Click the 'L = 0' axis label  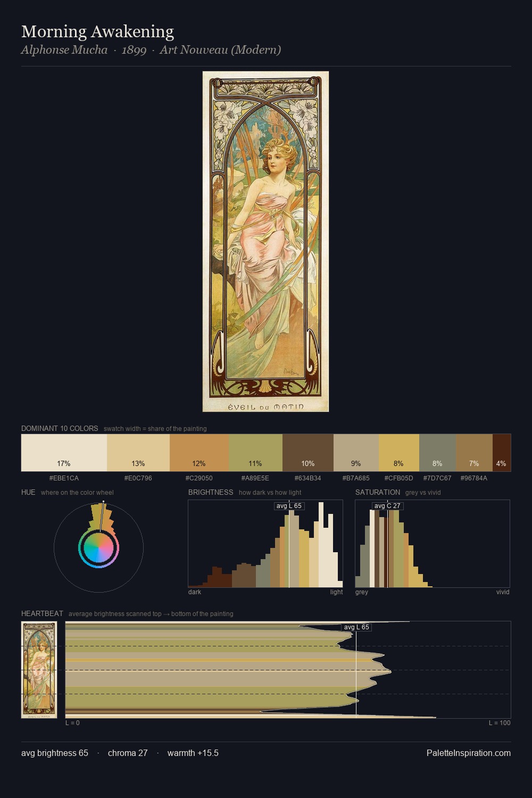click(x=72, y=723)
